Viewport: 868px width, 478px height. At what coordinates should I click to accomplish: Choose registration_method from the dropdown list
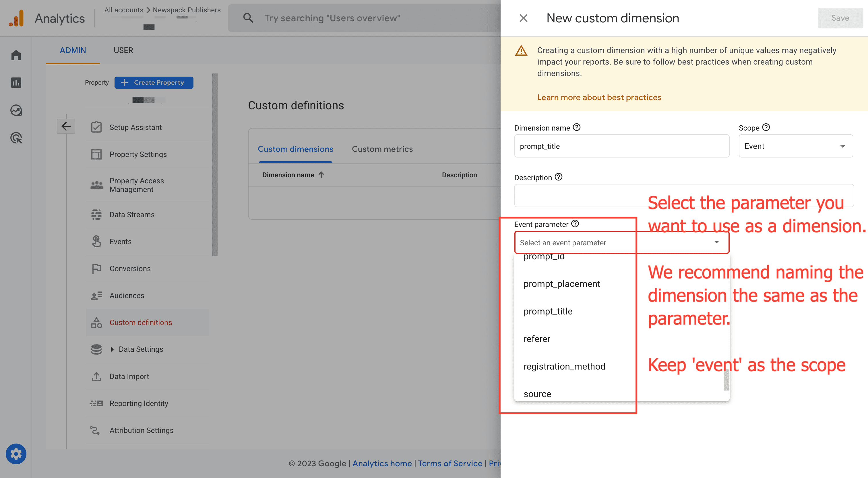coord(564,366)
